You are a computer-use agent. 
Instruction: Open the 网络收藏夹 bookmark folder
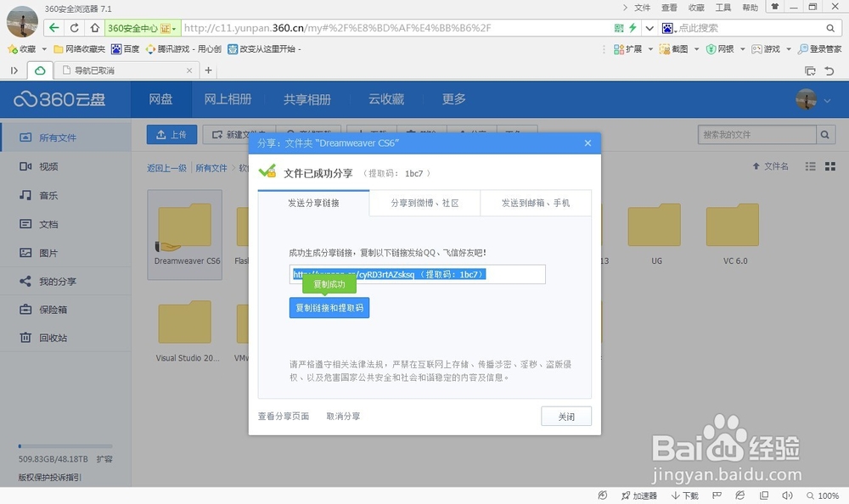point(80,49)
